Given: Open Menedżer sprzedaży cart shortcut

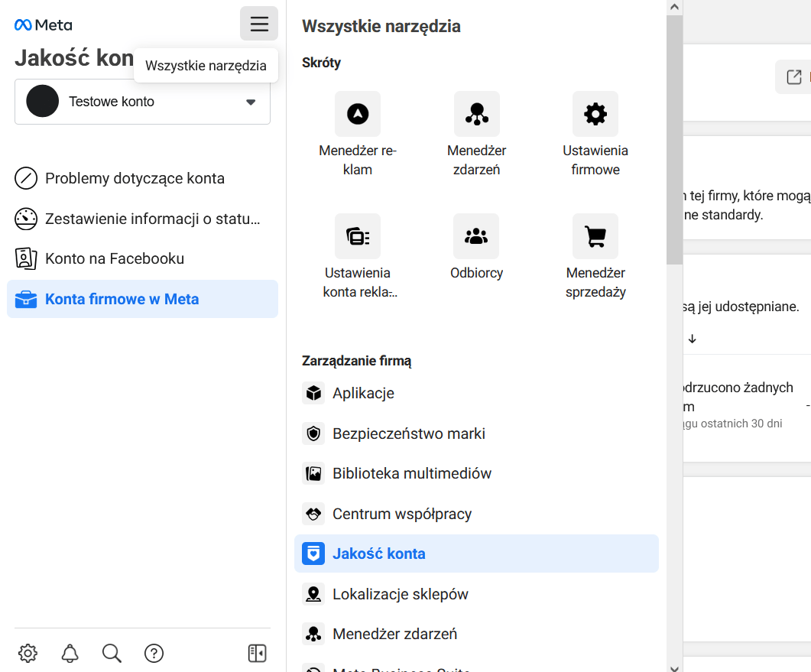Looking at the screenshot, I should coord(595,236).
